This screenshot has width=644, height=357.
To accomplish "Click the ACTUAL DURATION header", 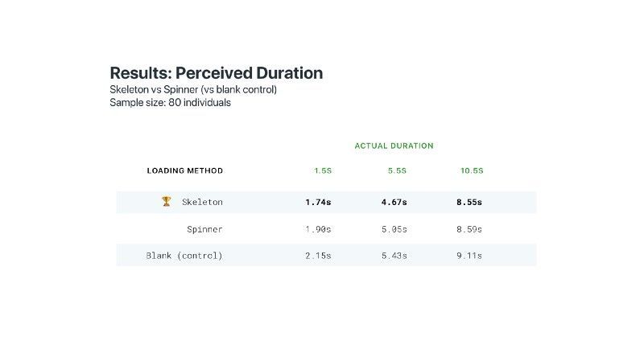I will (x=394, y=146).
